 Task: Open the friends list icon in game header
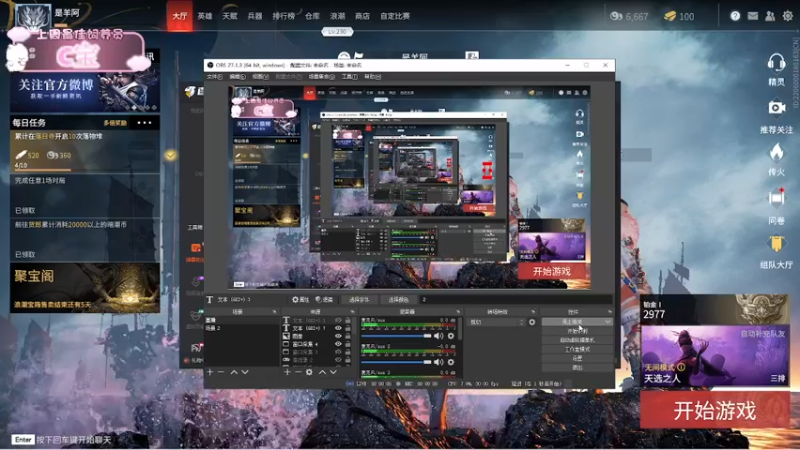770,16
